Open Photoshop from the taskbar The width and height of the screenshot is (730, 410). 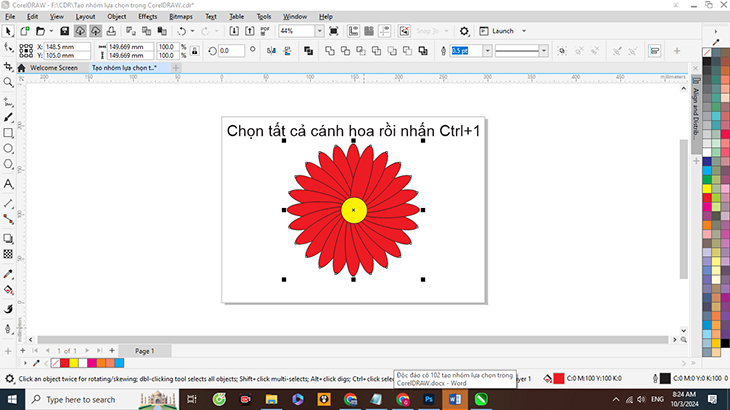tap(429, 399)
